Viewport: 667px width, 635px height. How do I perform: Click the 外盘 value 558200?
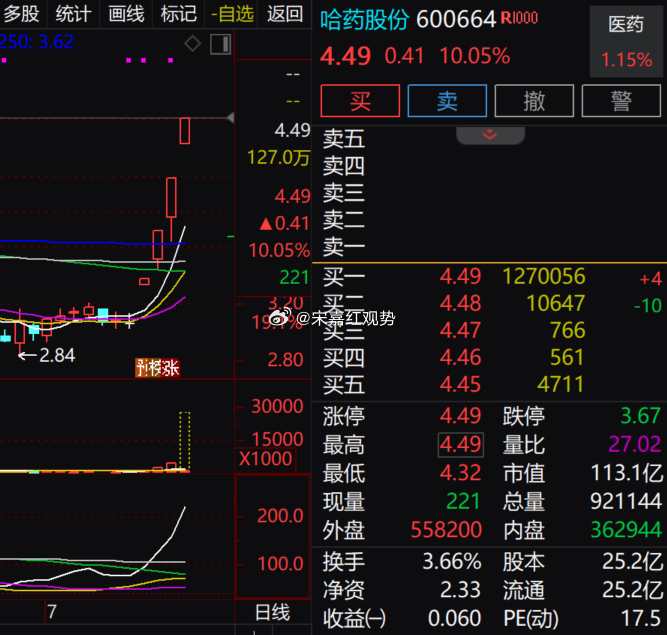point(446,530)
